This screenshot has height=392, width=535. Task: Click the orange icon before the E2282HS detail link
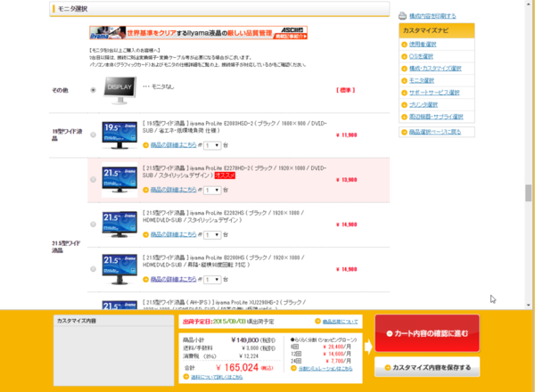(145, 235)
